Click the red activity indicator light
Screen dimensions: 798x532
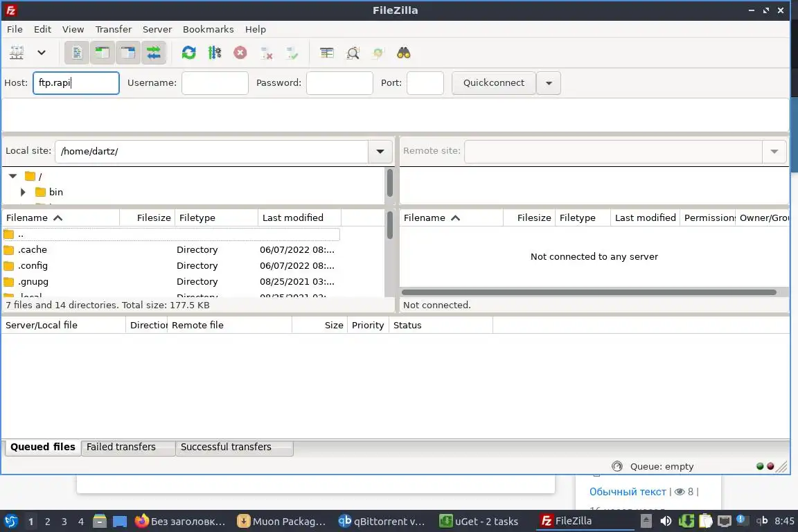click(770, 466)
